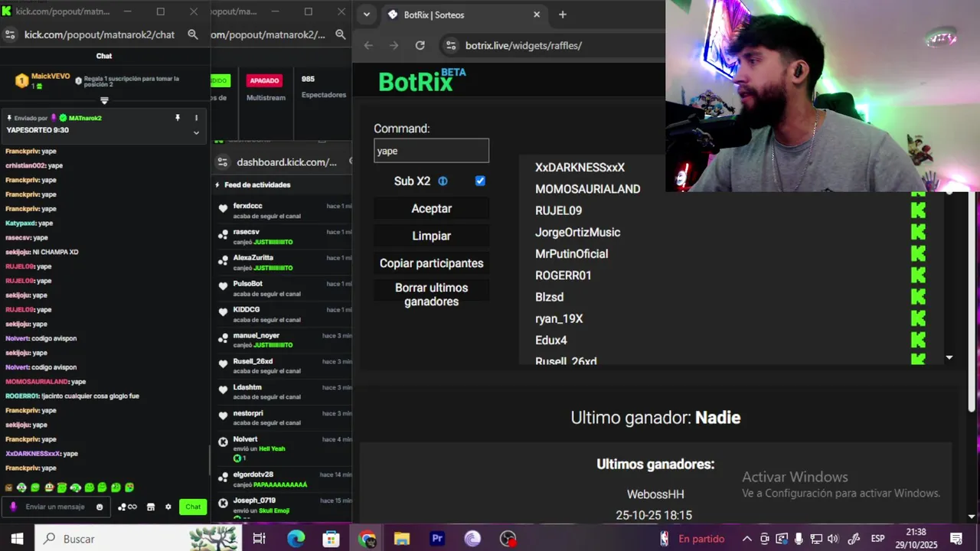Screen dimensions: 980x551
Task: Click zoom magnifier in first popout address bar
Action: click(x=193, y=34)
